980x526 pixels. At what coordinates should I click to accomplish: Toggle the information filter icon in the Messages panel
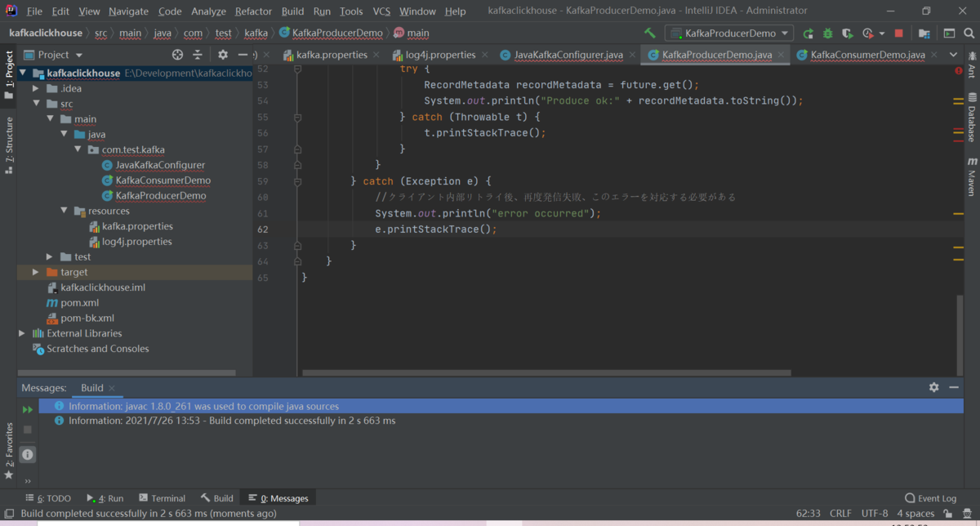click(x=28, y=455)
